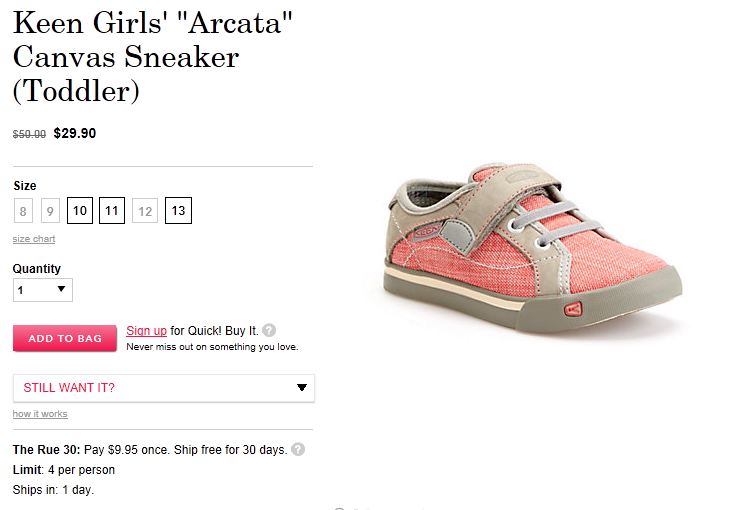This screenshot has width=730, height=510.
Task: Click the crossed-out $50.00 original price
Action: tap(29, 134)
